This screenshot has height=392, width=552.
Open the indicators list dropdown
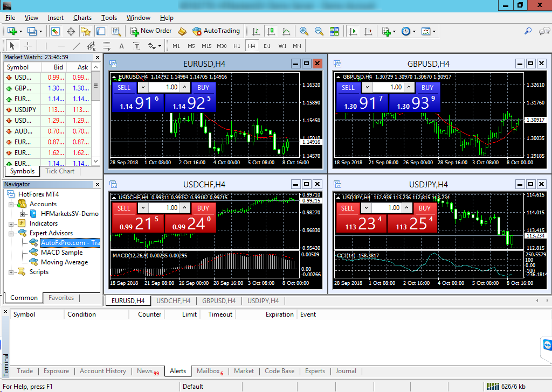tap(389, 31)
